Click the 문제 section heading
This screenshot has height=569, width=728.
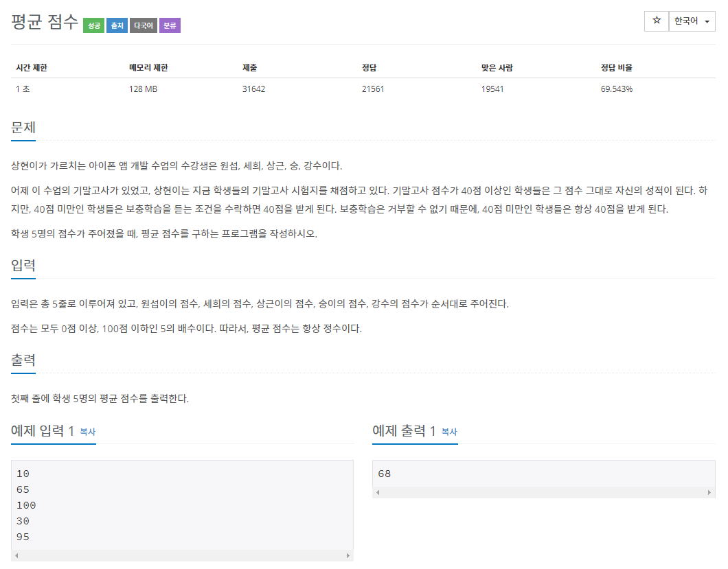pyautogui.click(x=23, y=128)
